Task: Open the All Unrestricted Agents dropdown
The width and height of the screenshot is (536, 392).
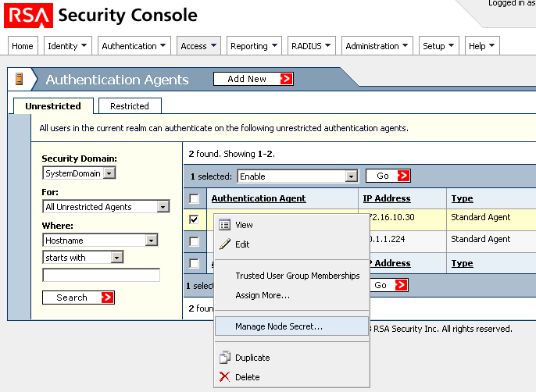Action: [106, 207]
